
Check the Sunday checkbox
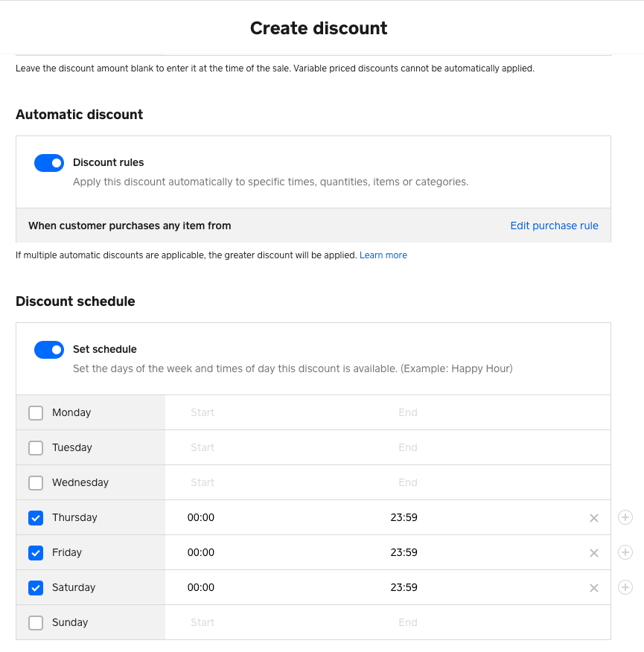pyautogui.click(x=36, y=623)
